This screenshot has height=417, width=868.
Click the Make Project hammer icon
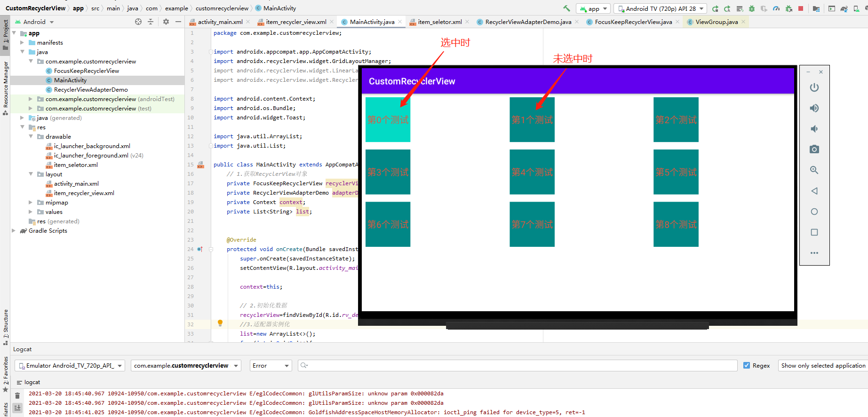point(566,8)
